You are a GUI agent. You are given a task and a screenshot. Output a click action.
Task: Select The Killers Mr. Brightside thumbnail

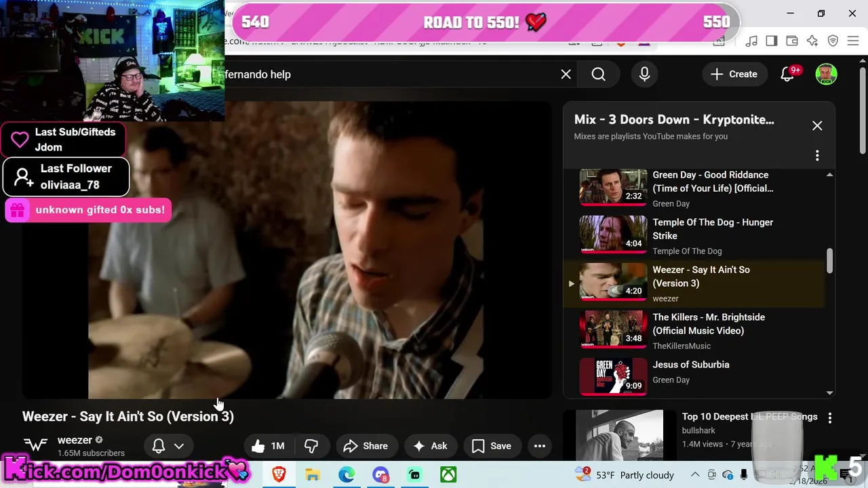click(613, 329)
